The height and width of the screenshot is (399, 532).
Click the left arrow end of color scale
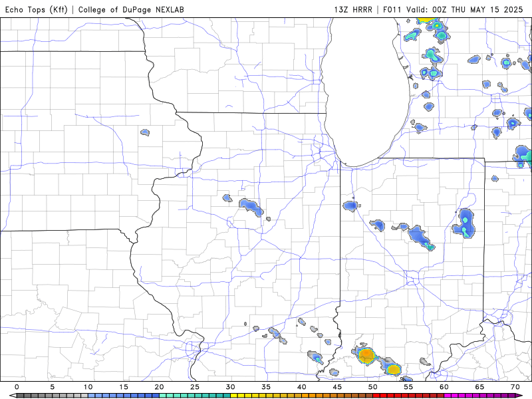12,396
